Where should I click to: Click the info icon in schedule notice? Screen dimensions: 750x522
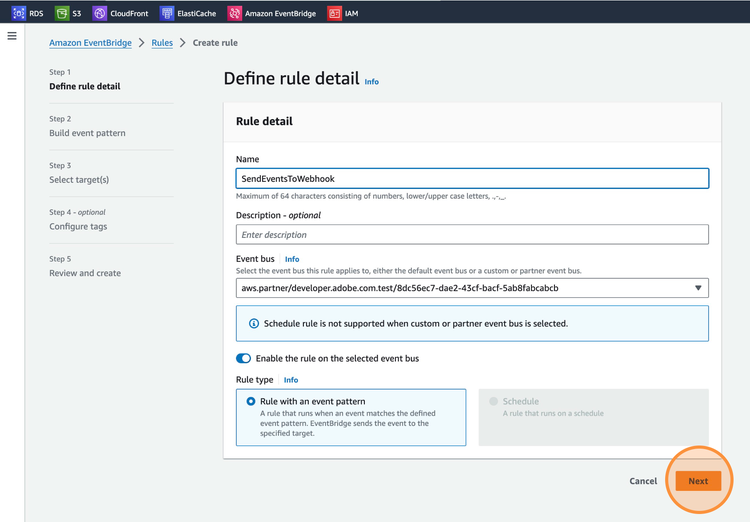[254, 324]
